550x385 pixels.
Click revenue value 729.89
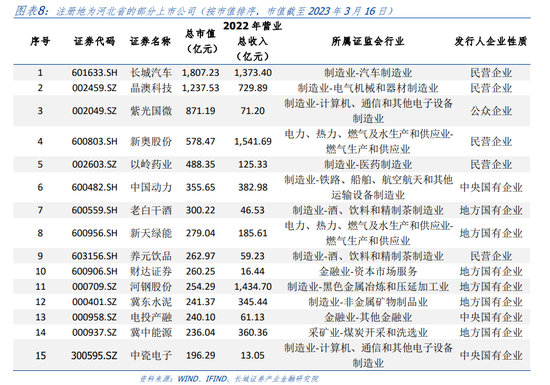pos(253,88)
